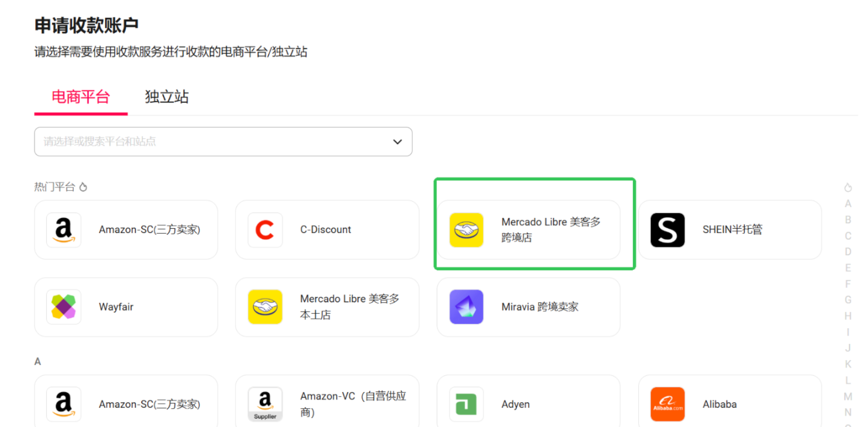Jump to letter B in alphabet index
This screenshot has width=868, height=427.
[848, 220]
